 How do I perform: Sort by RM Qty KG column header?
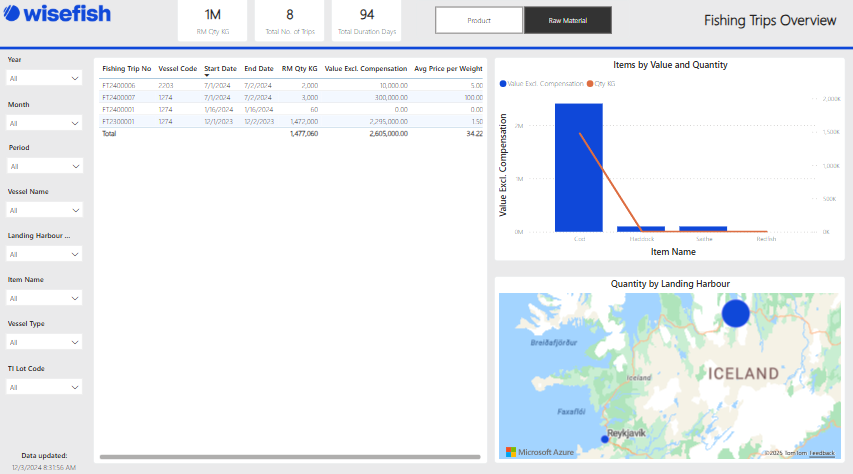tap(299, 69)
